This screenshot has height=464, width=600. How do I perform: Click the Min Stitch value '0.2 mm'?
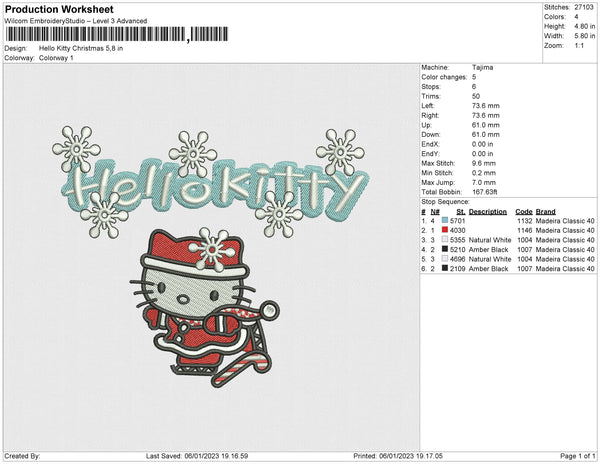pos(484,173)
